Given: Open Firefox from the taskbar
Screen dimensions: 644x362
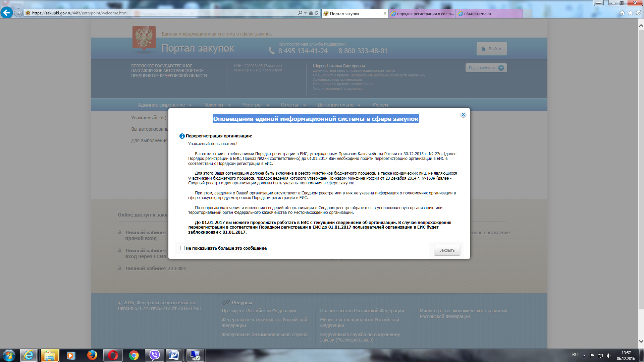Looking at the screenshot, I should (x=92, y=355).
